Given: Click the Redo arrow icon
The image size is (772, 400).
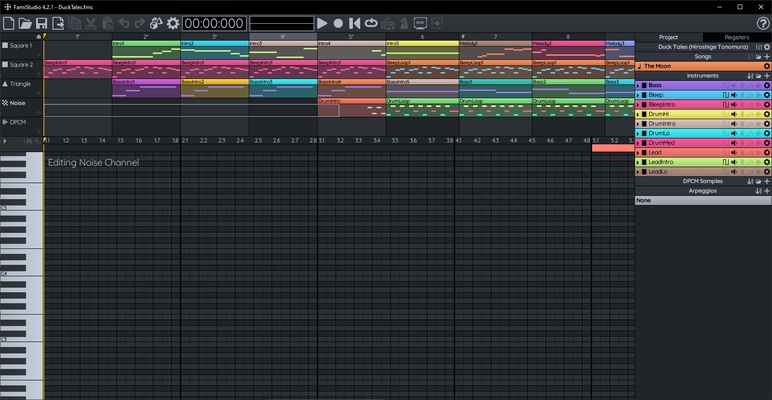Looking at the screenshot, I should click(x=140, y=23).
